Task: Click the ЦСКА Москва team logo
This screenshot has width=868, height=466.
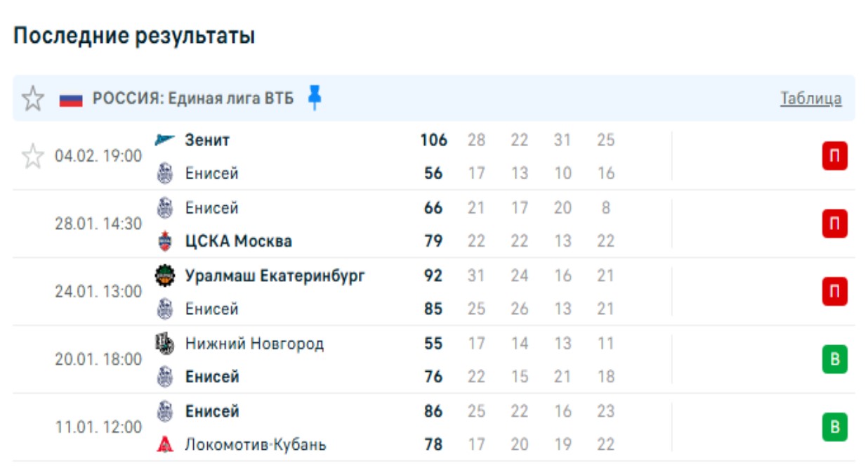Action: 164,241
